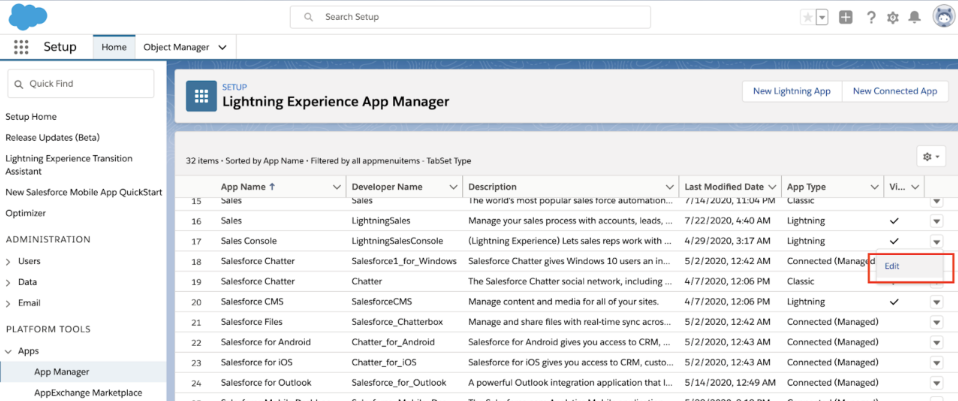
Task: Click the Chatter_for_Android developer name cell
Action: point(393,342)
